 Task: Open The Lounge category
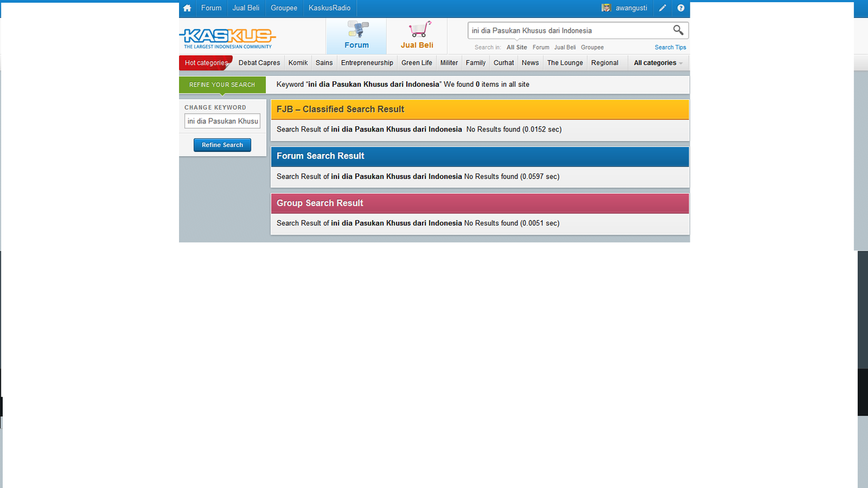pos(565,63)
